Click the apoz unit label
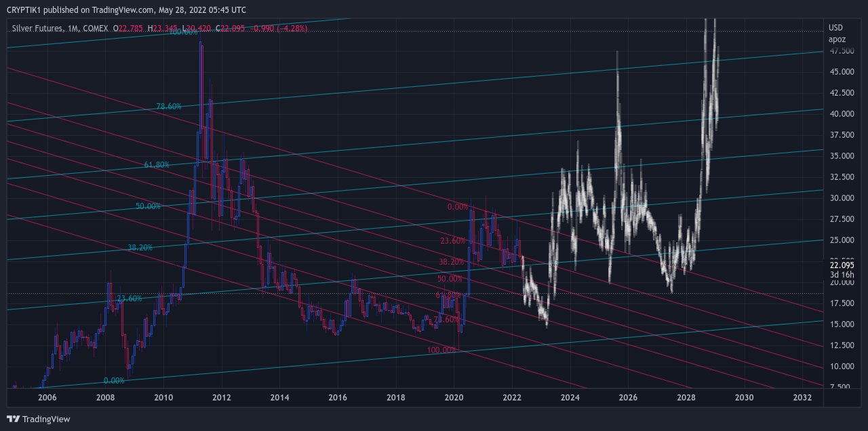 837,39
